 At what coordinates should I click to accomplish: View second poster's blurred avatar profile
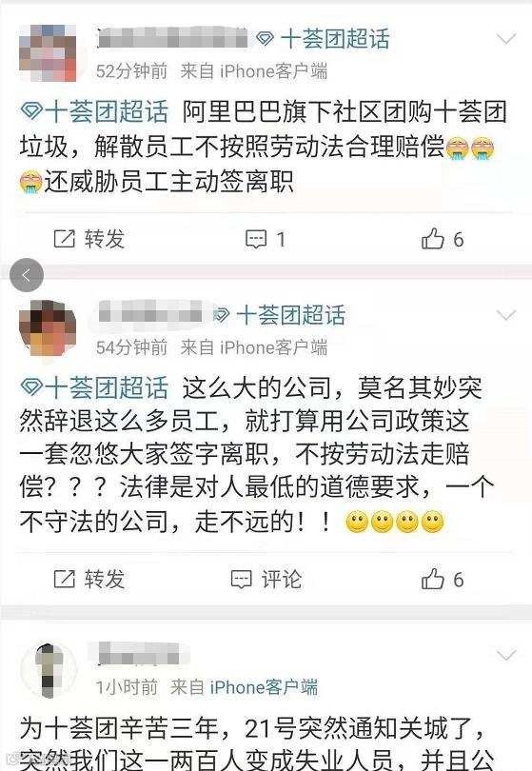pos(48,328)
